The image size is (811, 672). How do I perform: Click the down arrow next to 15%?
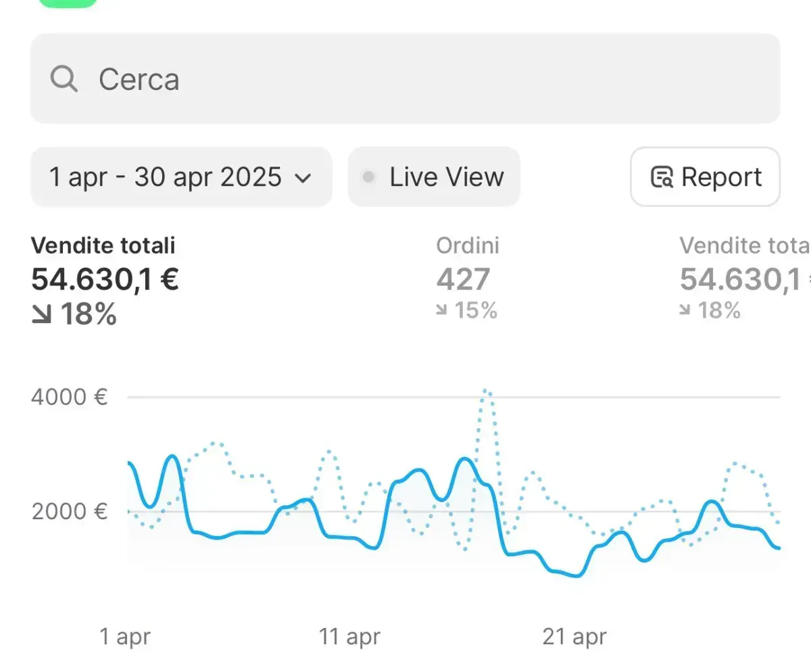pyautogui.click(x=442, y=310)
